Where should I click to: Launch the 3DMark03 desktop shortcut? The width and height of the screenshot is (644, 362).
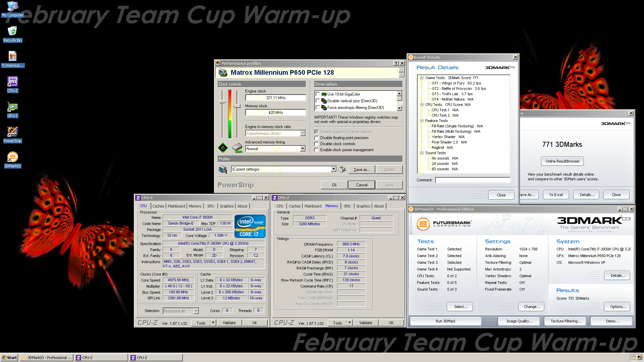tap(12, 160)
